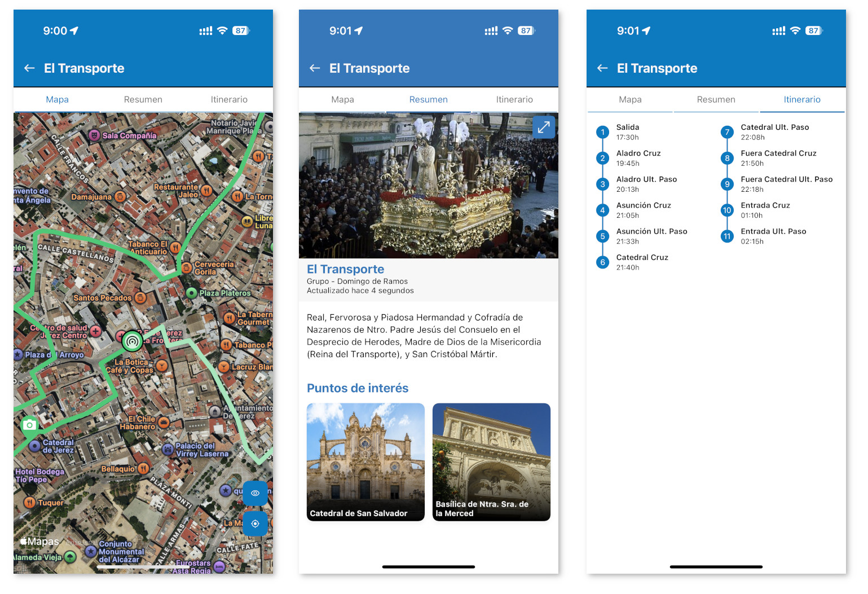This screenshot has height=594, width=868.
Task: Tap the Sala Compañía map pin
Action: click(94, 135)
